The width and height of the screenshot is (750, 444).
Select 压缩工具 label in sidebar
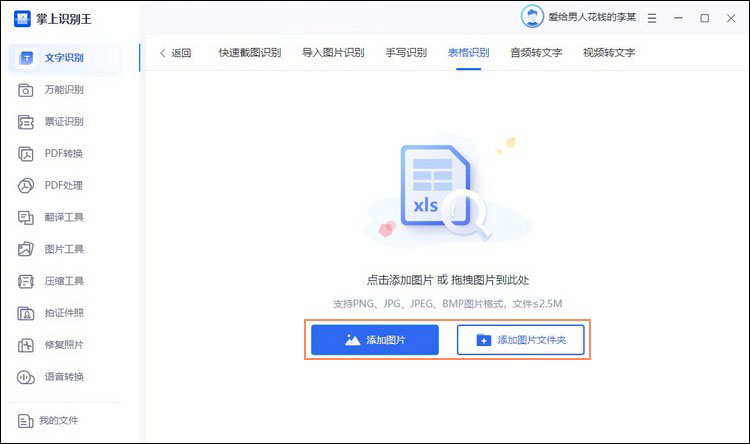pos(64,281)
